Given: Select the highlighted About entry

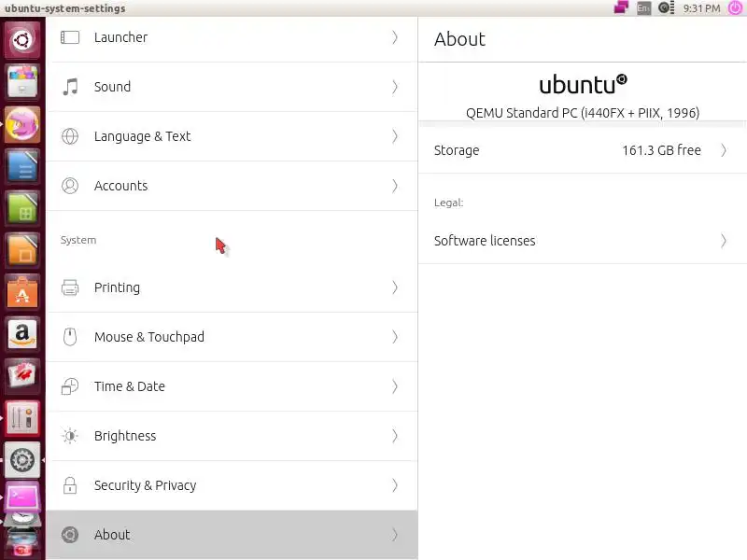Looking at the screenshot, I should pyautogui.click(x=232, y=535).
